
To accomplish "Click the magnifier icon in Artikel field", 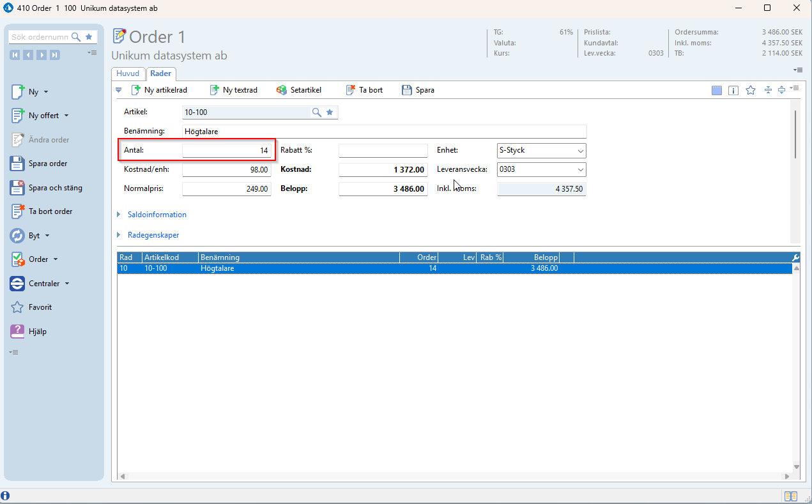I will [x=316, y=112].
